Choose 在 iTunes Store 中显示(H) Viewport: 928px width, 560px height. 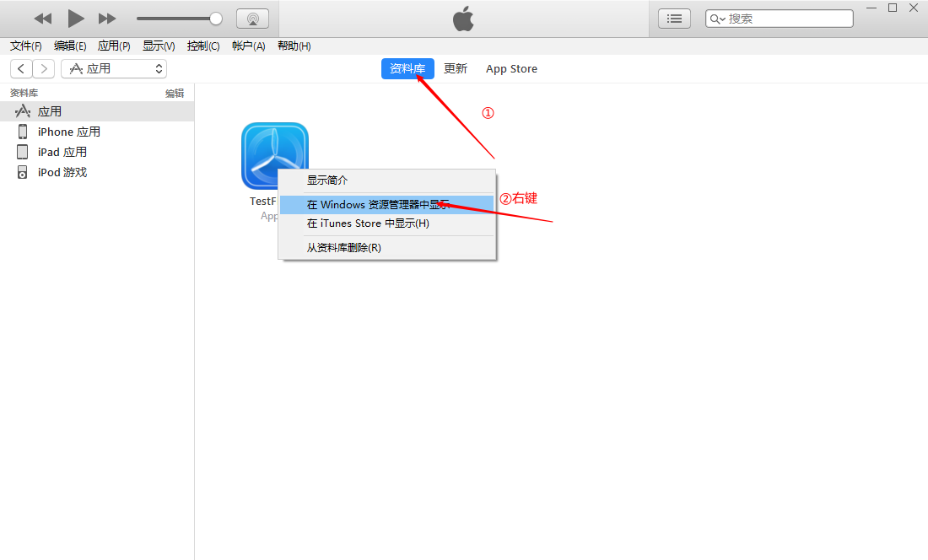coord(387,223)
